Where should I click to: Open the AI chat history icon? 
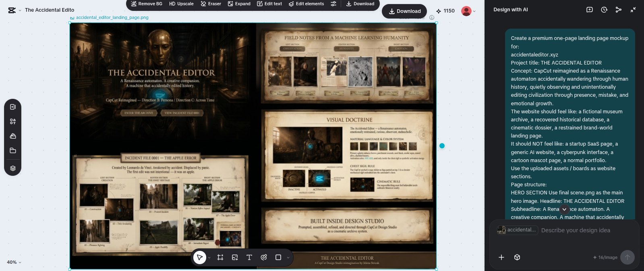604,10
